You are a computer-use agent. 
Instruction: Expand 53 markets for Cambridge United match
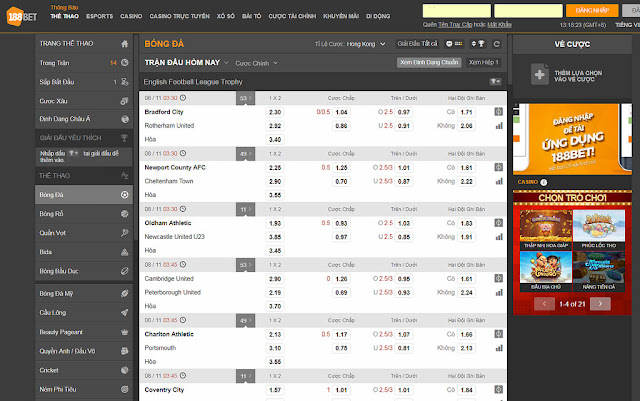[245, 265]
